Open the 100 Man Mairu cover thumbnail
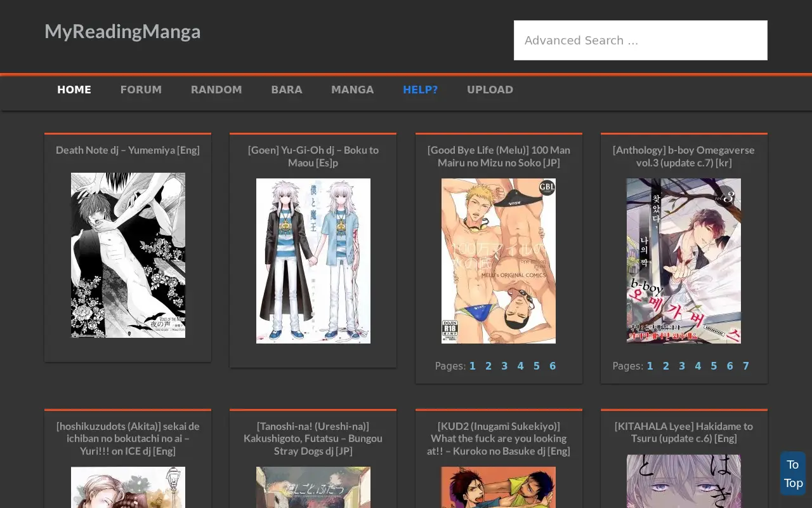 pyautogui.click(x=499, y=261)
